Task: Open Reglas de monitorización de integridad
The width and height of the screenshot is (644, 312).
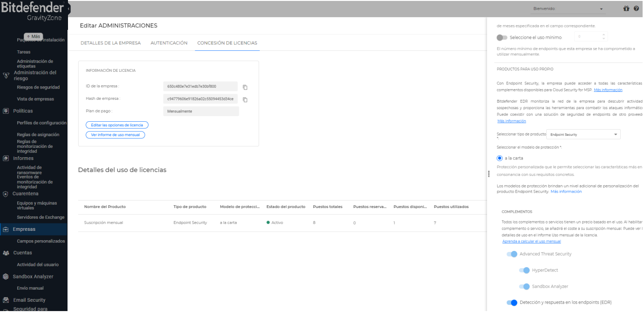Action: 35,146
